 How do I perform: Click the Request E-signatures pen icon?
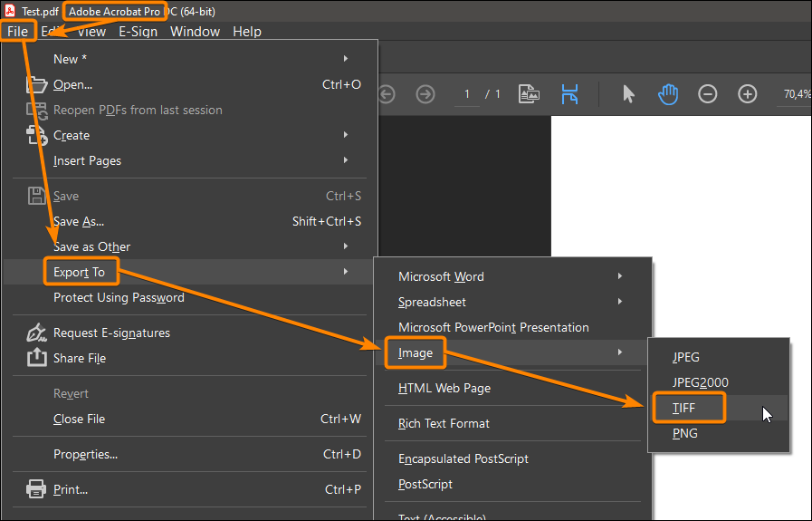tap(37, 333)
